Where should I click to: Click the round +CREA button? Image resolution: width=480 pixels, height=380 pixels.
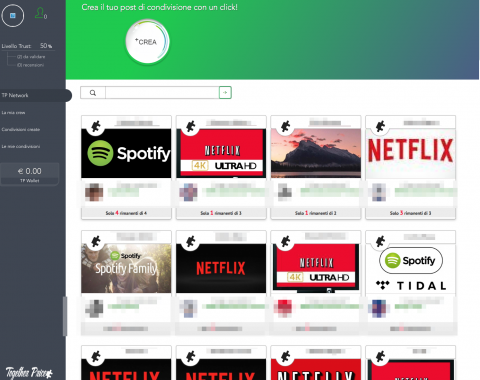pyautogui.click(x=147, y=42)
